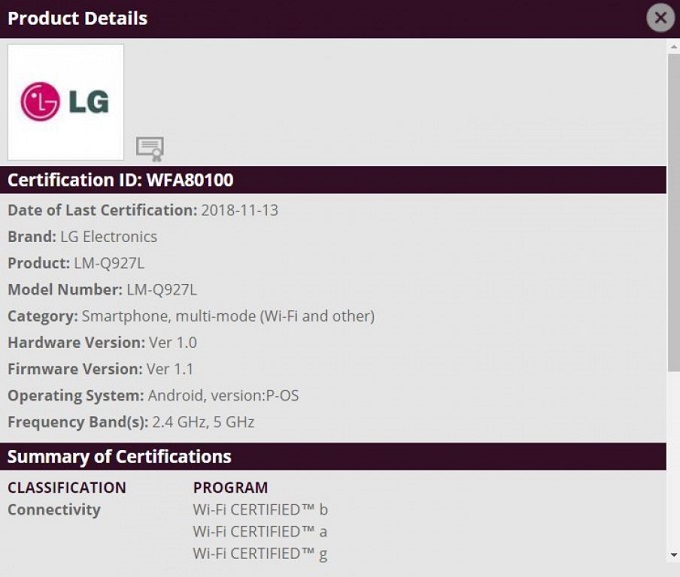Click the Summary of Certifications header

(x=119, y=457)
